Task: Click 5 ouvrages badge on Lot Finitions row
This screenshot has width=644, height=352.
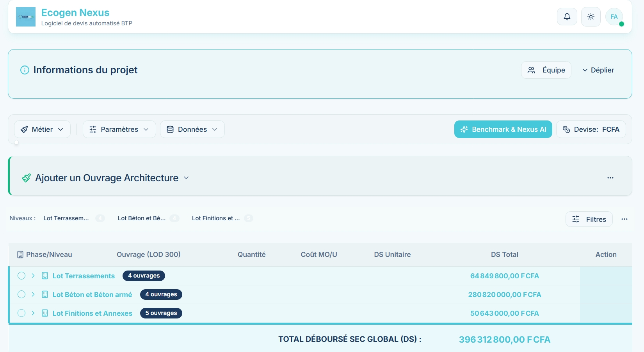Action: coord(161,313)
